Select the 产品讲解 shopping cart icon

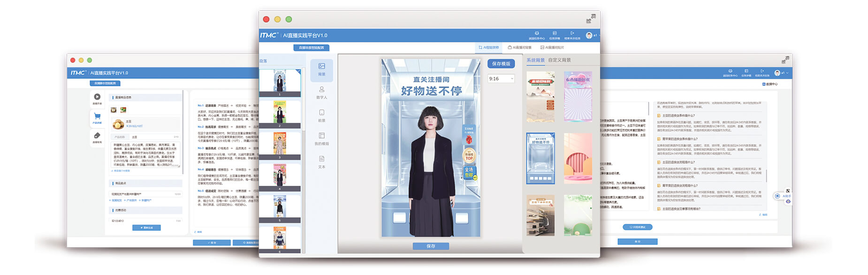[97, 118]
